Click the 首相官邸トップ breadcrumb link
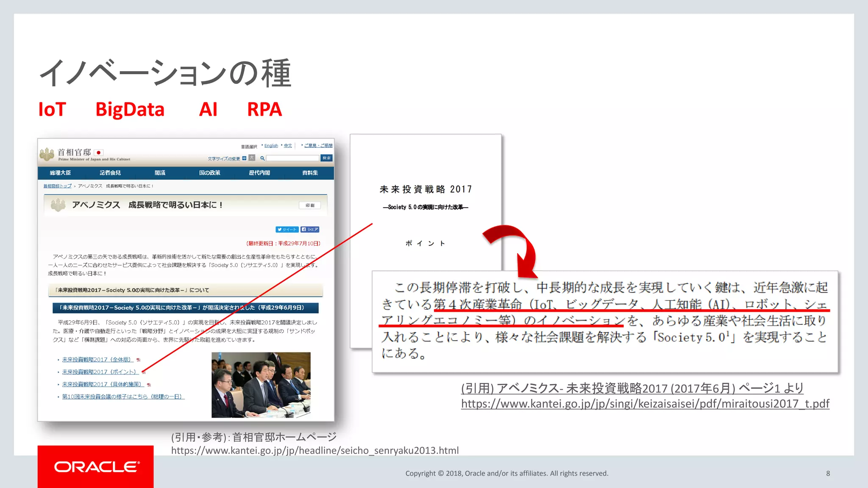The width and height of the screenshot is (868, 488). click(x=57, y=186)
